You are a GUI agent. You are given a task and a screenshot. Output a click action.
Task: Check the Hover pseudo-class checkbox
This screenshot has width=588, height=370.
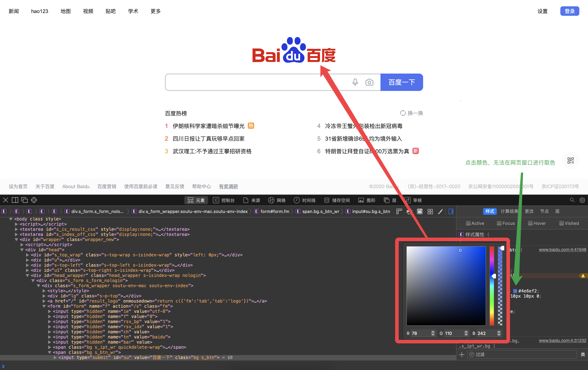(530, 223)
